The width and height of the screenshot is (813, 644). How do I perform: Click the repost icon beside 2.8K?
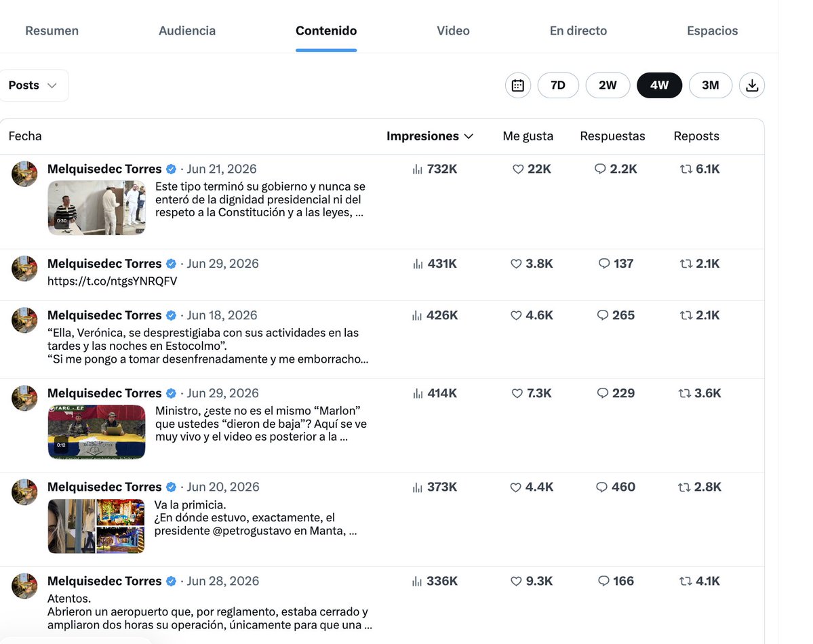click(x=684, y=487)
